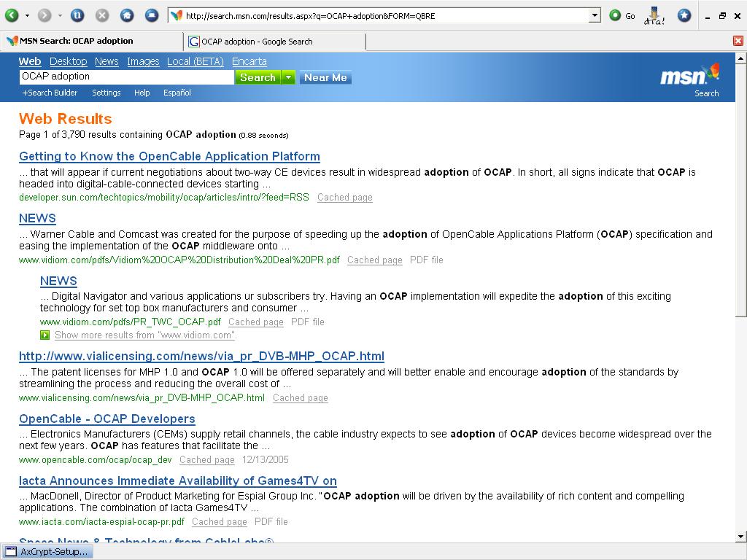Click the green Back navigation button
Screen dimensions: 747x560
(x=12, y=16)
